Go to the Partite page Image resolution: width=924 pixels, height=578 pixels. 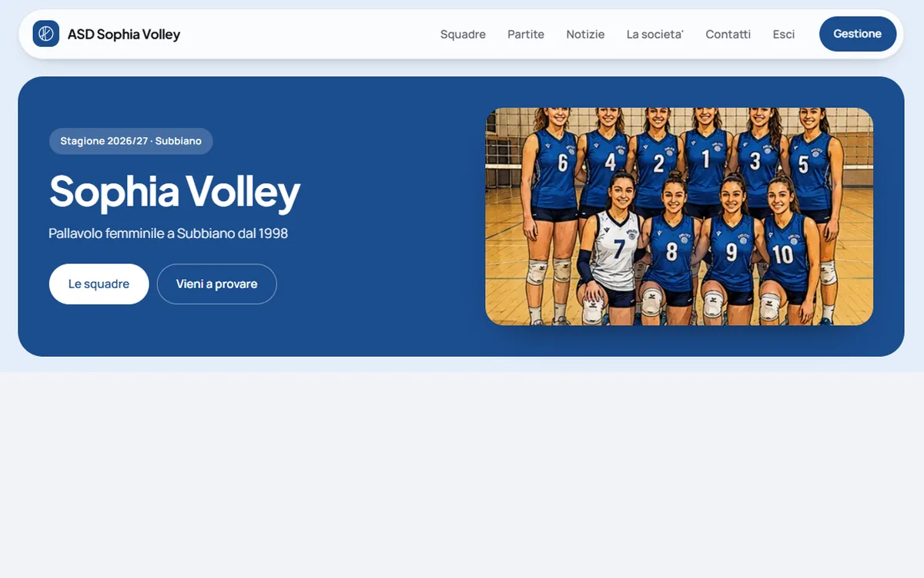point(526,34)
